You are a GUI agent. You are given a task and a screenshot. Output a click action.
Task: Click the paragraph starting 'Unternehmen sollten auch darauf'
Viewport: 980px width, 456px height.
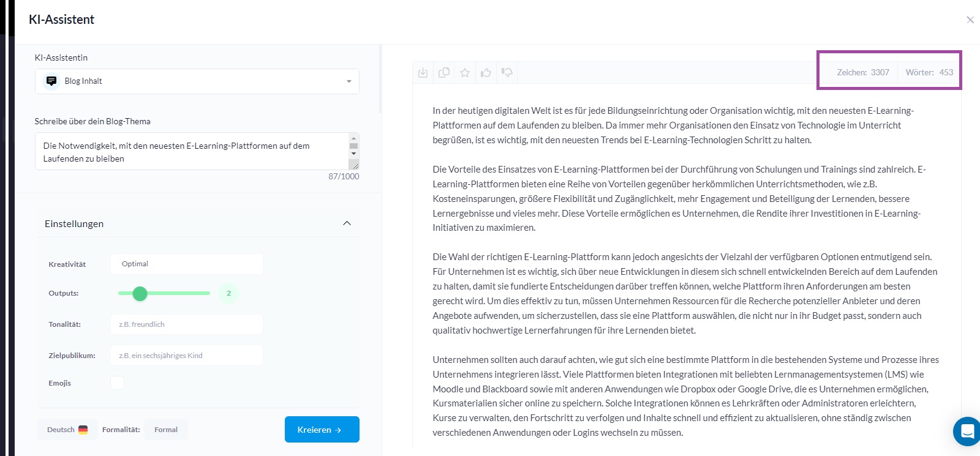tap(686, 396)
